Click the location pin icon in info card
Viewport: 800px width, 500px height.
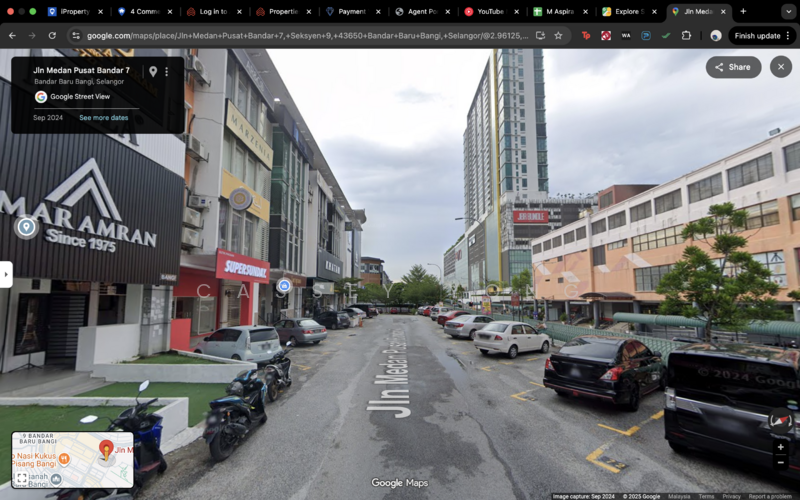click(153, 72)
